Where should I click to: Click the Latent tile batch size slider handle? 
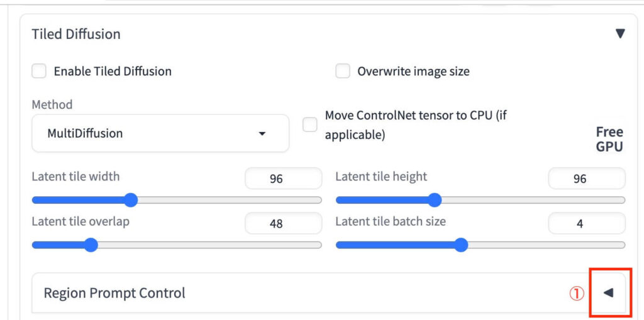tap(461, 245)
